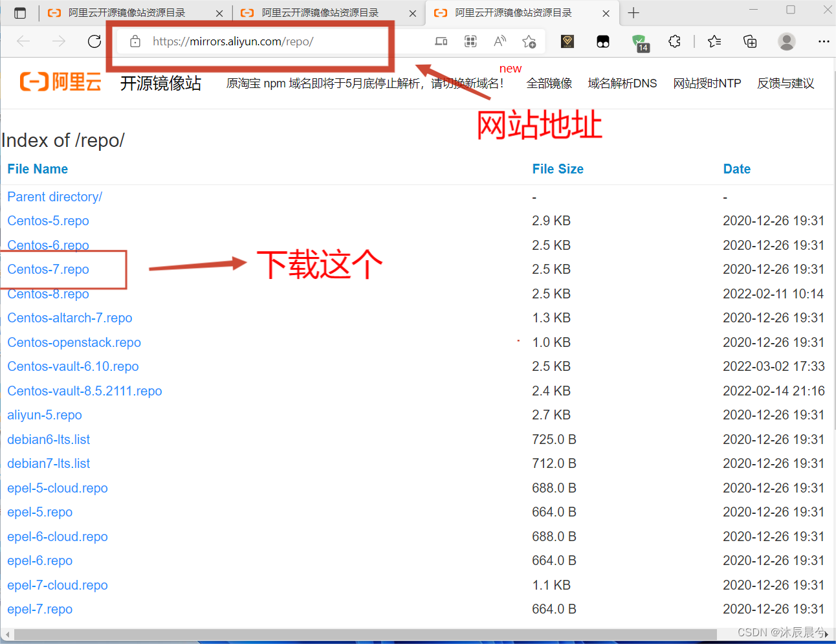Download Centos-7.repo
This screenshot has width=836, height=644.
click(x=49, y=269)
